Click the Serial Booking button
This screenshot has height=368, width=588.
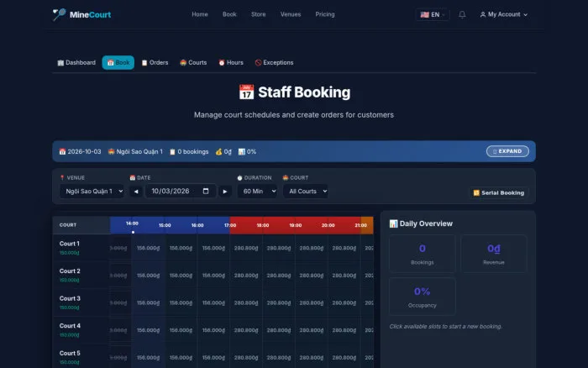(x=499, y=192)
